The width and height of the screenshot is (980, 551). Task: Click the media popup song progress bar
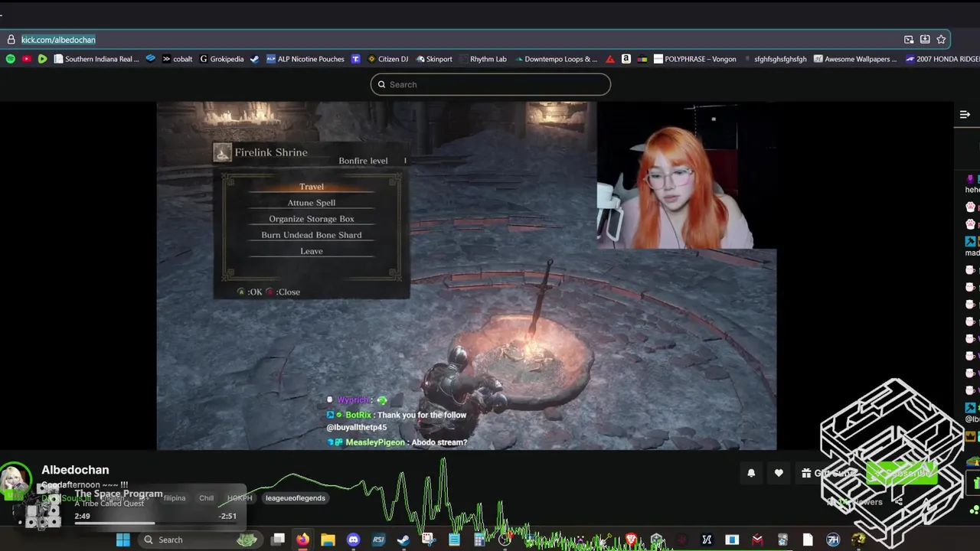155,523
